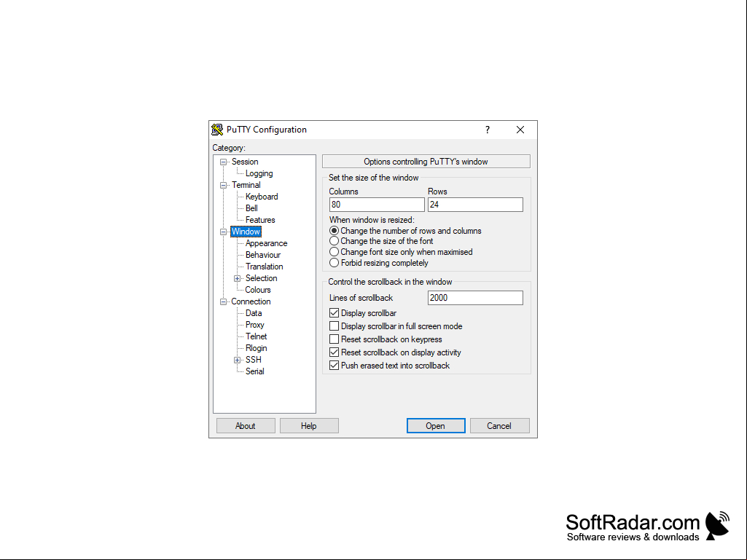The width and height of the screenshot is (747, 560).
Task: Expand the Selection tree node
Action: click(x=237, y=279)
